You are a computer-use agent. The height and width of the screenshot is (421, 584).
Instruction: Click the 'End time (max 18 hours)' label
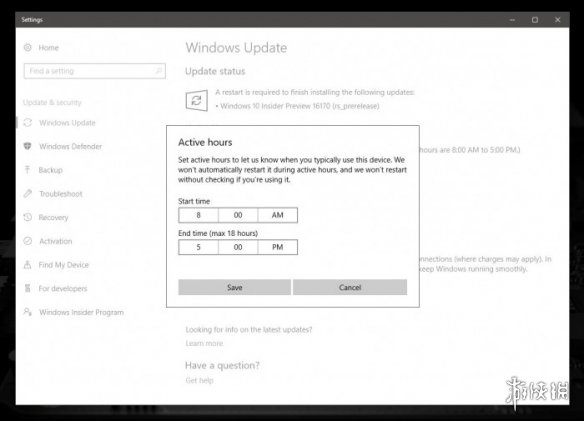218,233
